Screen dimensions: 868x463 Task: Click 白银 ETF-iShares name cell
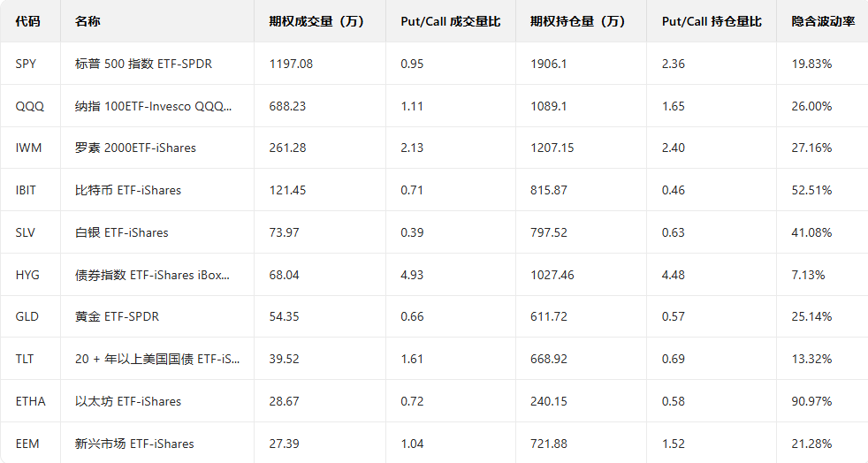click(122, 232)
